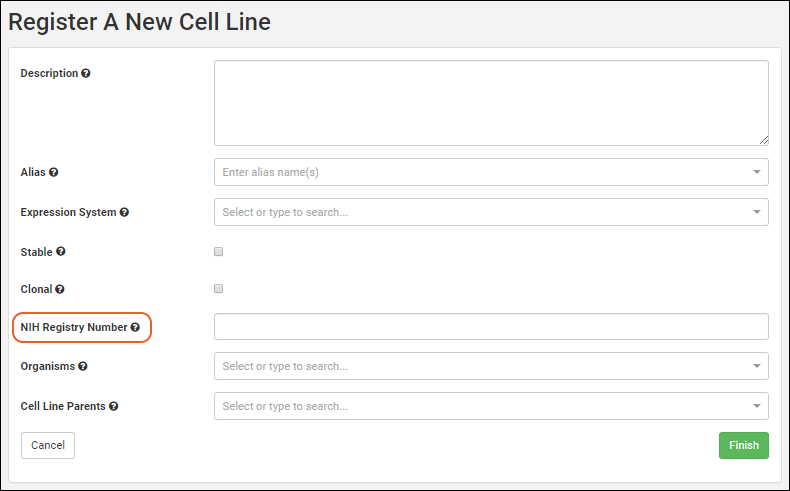Click the Enter alias name(s) field
Screen dimensions: 790x491
[x=480, y=172]
